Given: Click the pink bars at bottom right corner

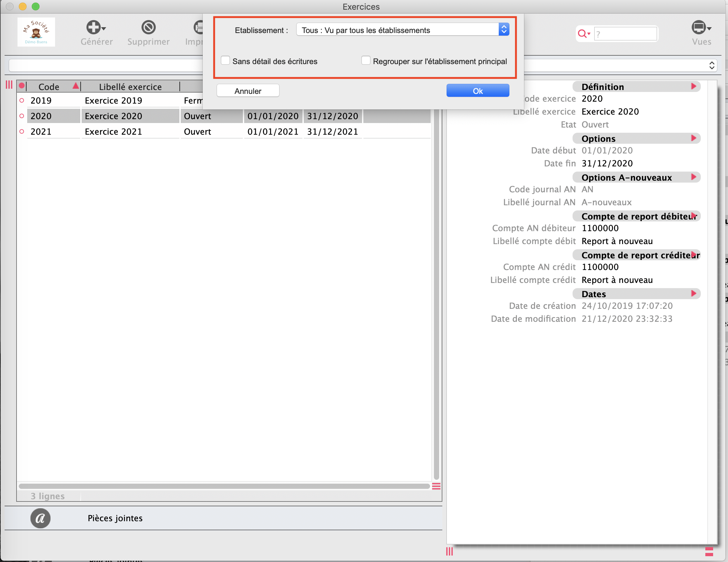Looking at the screenshot, I should [x=709, y=551].
